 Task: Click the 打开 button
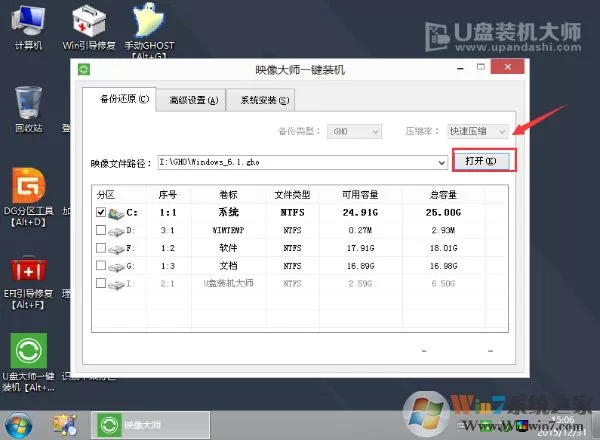pyautogui.click(x=481, y=161)
